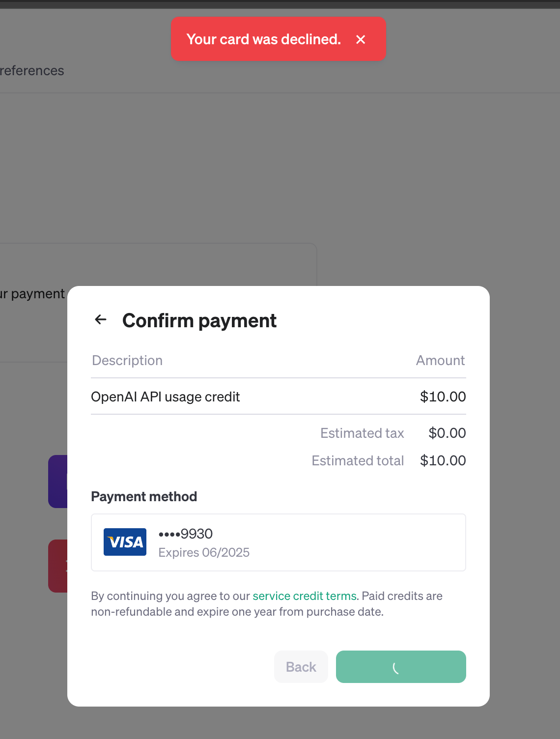
Task: Click the payment text behind the dialog
Action: tap(34, 294)
